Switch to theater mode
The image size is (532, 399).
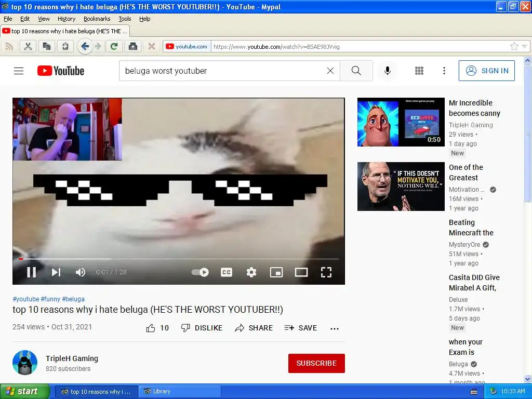(x=301, y=272)
